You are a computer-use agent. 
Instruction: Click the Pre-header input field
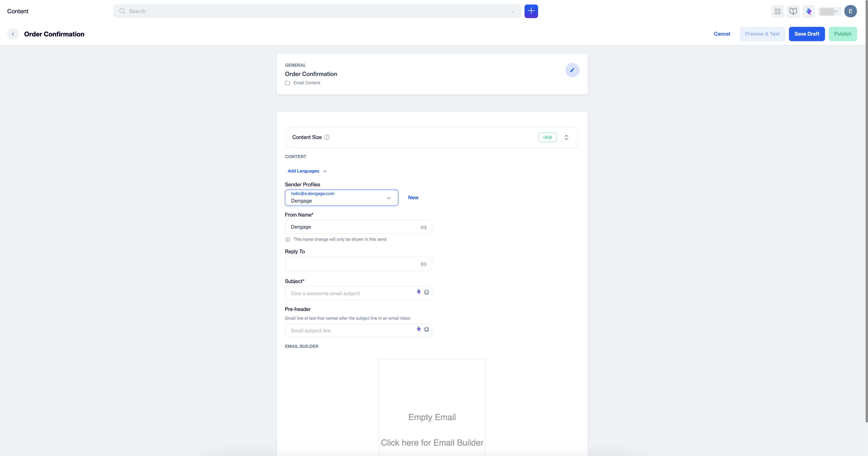pyautogui.click(x=358, y=331)
